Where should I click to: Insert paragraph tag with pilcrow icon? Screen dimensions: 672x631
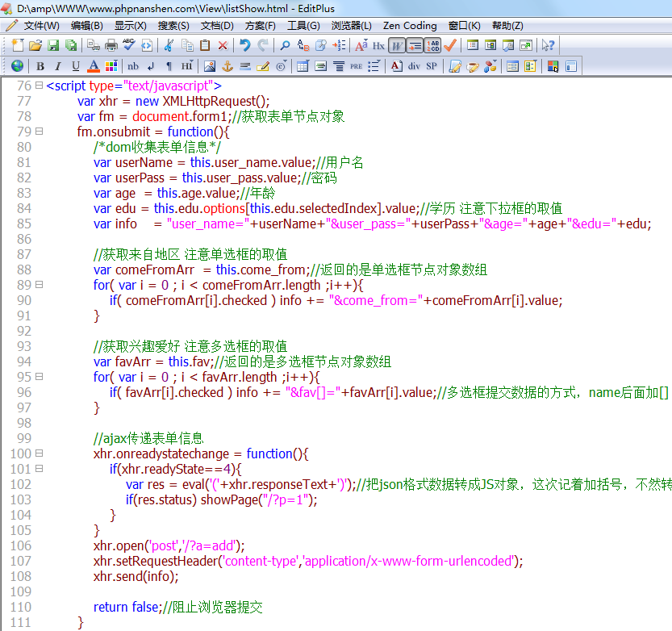[x=169, y=66]
